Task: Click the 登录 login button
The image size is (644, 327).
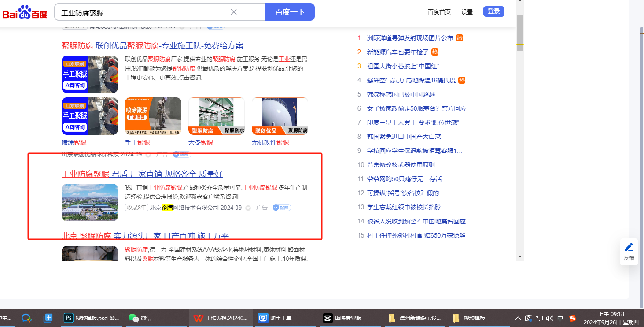Action: click(x=494, y=11)
